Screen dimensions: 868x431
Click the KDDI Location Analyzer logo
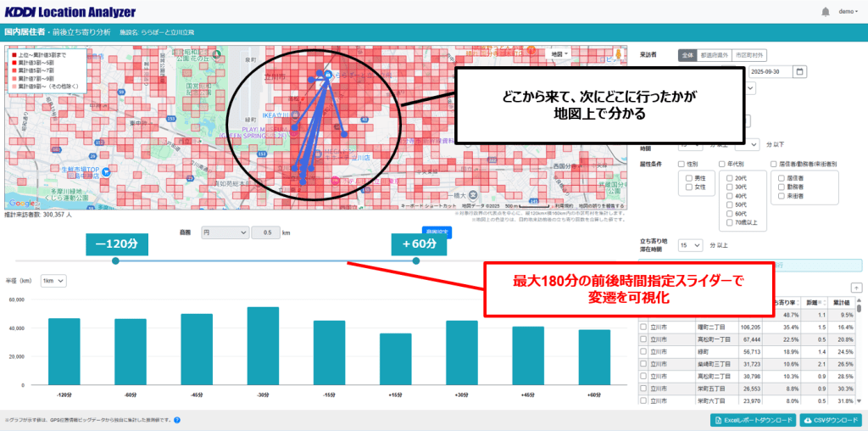[x=70, y=12]
